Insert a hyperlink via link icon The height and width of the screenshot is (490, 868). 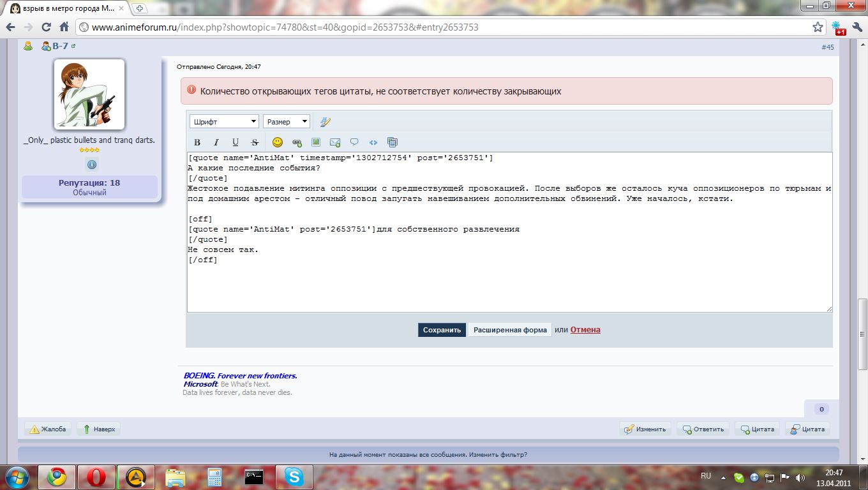[x=297, y=142]
